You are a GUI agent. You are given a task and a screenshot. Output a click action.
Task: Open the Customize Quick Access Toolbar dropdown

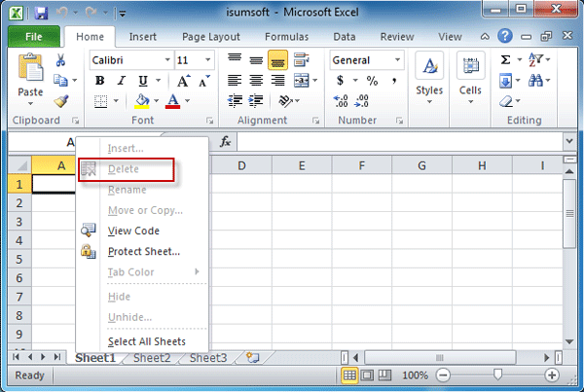pyautogui.click(x=123, y=14)
